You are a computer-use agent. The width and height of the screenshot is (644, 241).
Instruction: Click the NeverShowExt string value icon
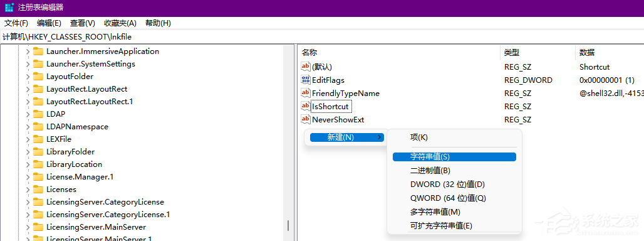tap(306, 119)
